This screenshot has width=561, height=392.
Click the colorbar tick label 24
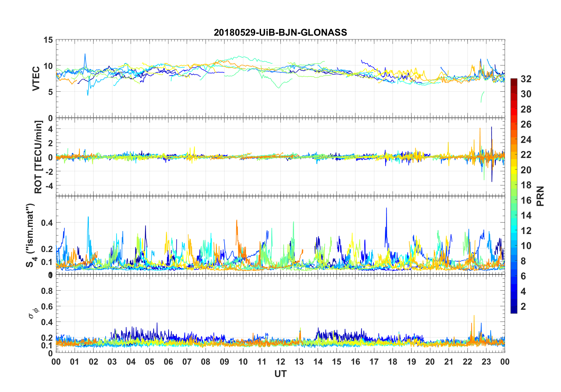coord(526,140)
